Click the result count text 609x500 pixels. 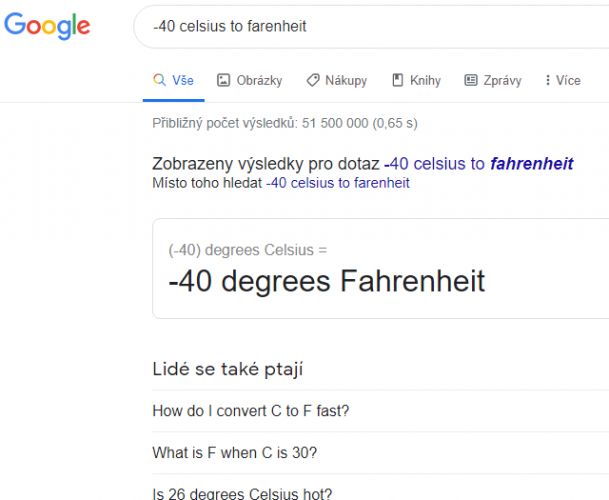(x=285, y=123)
